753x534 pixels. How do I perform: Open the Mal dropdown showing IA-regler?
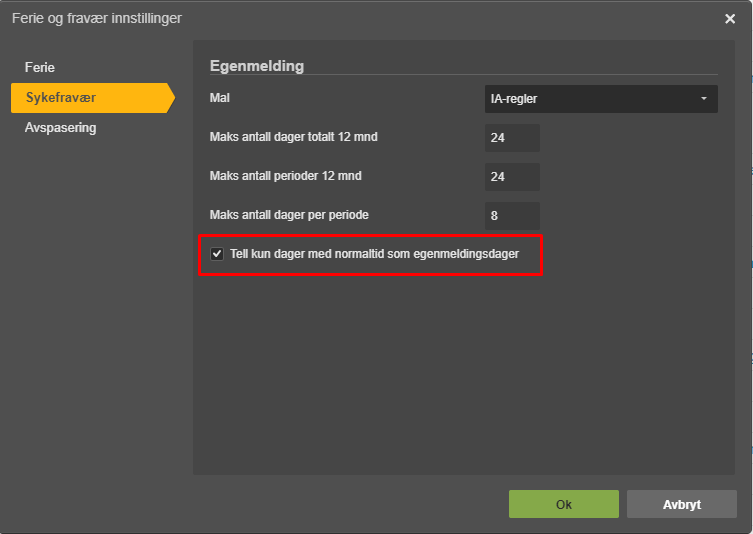601,99
